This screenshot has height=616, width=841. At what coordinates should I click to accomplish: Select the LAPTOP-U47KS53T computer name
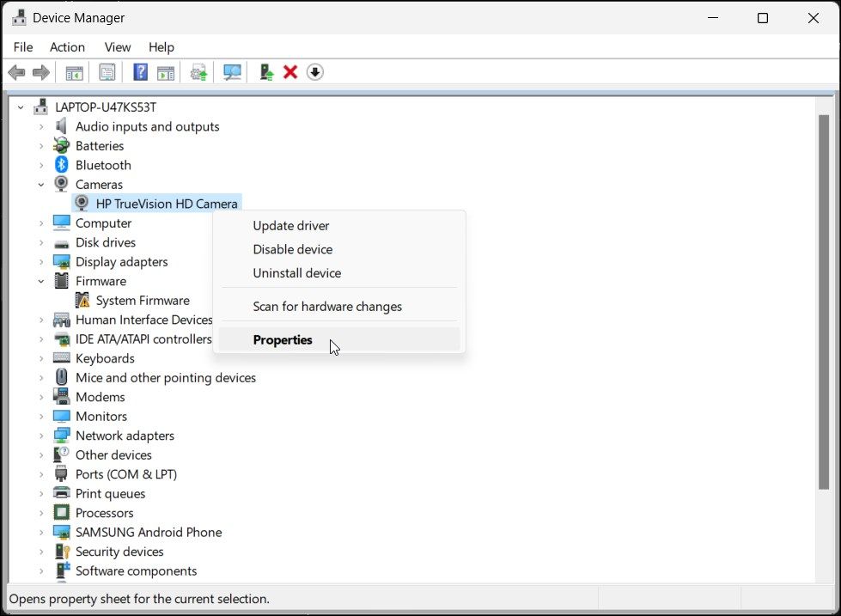(x=106, y=107)
